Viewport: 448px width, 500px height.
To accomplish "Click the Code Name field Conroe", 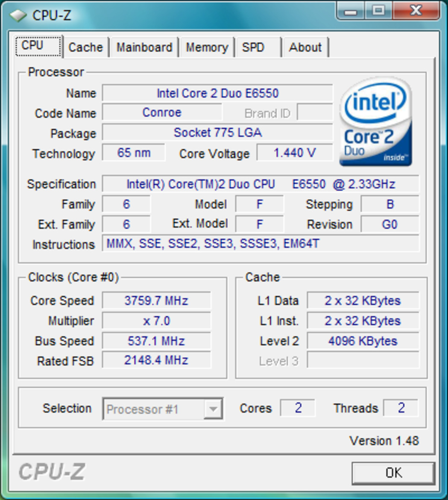I will click(162, 112).
